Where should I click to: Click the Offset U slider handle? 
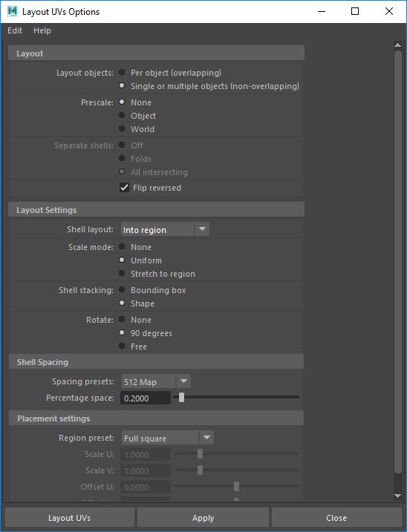236,486
